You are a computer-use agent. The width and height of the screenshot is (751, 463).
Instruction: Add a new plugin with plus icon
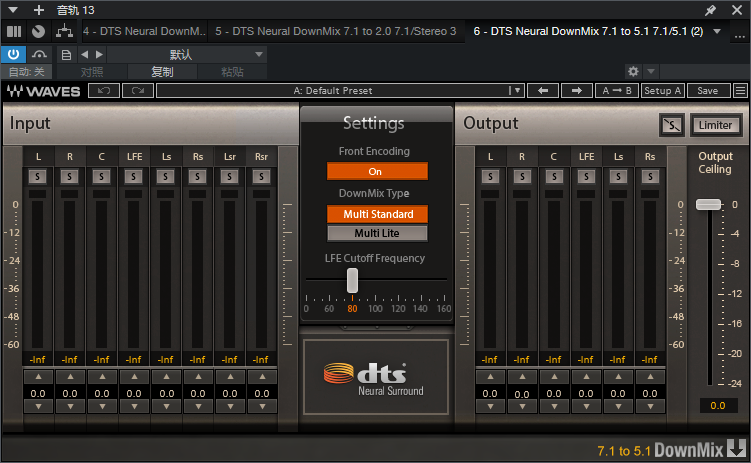39,10
